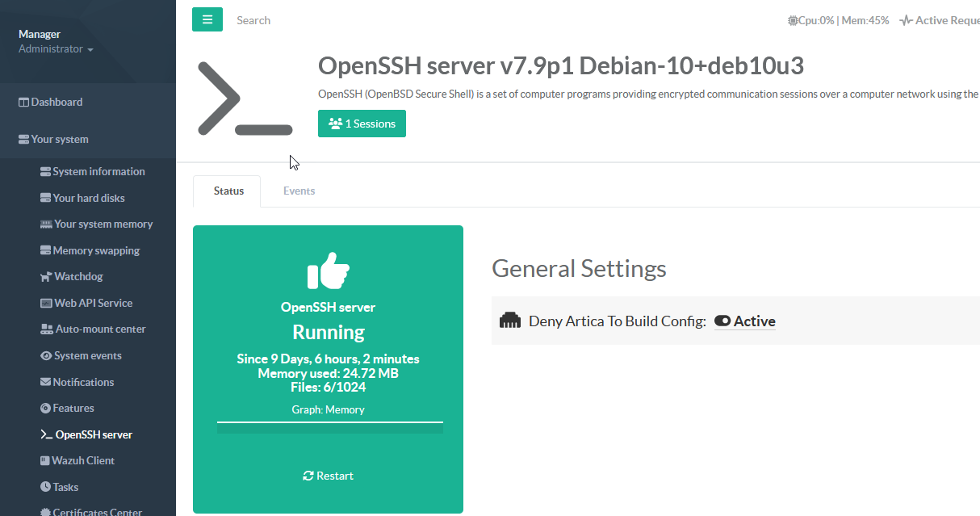Open the Administrator account dropdown
The width and height of the screenshot is (980, 516).
(x=56, y=49)
